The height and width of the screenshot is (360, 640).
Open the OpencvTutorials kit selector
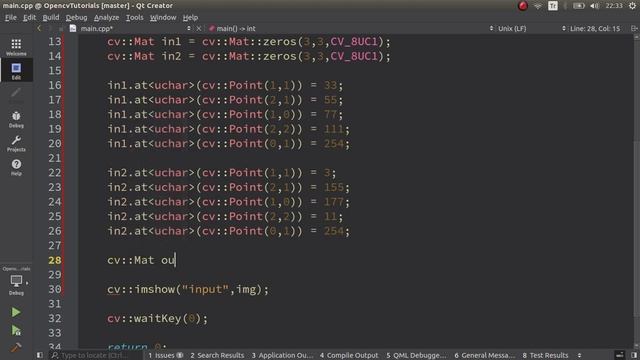(x=16, y=281)
